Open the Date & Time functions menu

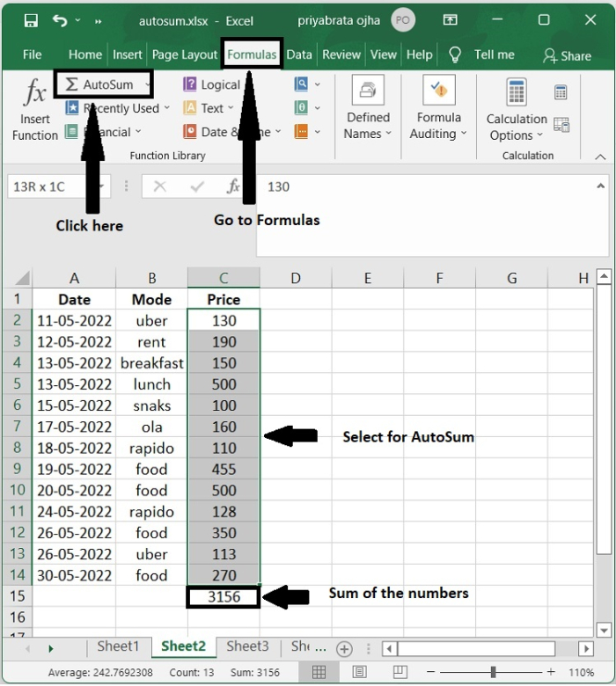(x=232, y=132)
